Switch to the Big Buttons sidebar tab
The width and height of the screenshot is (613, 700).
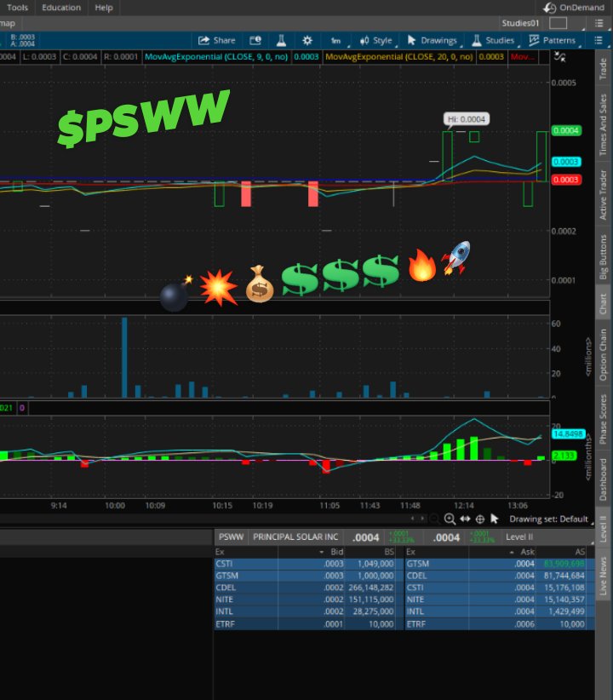[603, 257]
